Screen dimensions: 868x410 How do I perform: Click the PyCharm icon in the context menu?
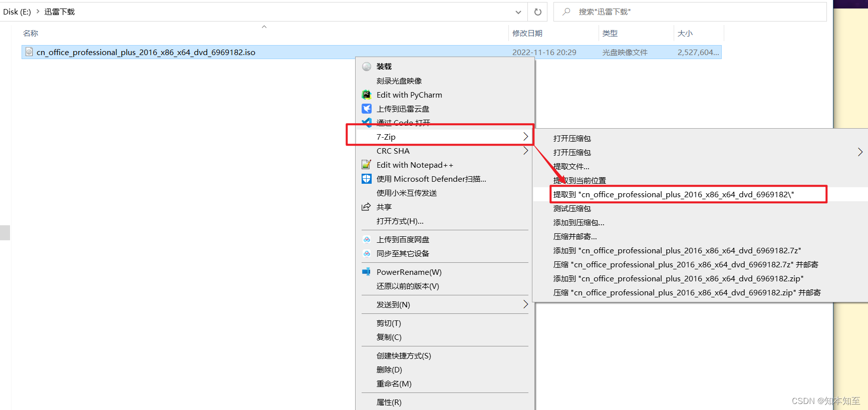367,95
